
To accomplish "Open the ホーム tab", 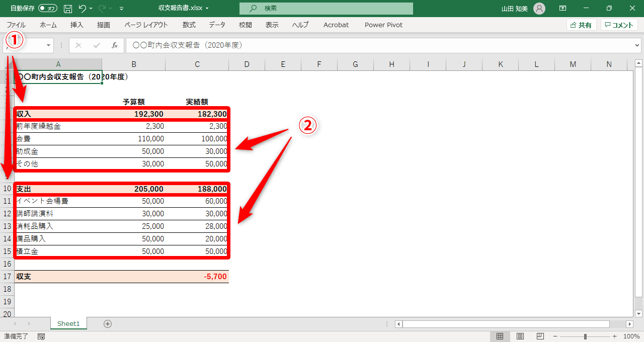I will 48,25.
